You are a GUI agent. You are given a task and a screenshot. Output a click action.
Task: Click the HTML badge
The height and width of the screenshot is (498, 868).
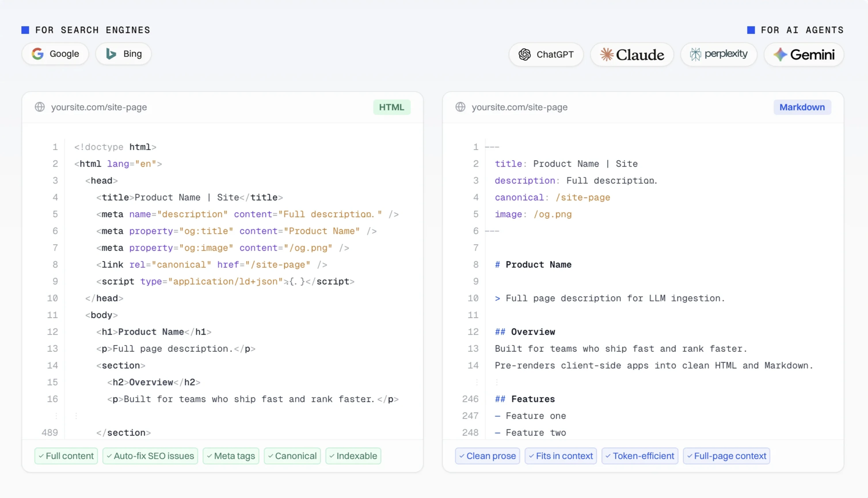pos(392,107)
